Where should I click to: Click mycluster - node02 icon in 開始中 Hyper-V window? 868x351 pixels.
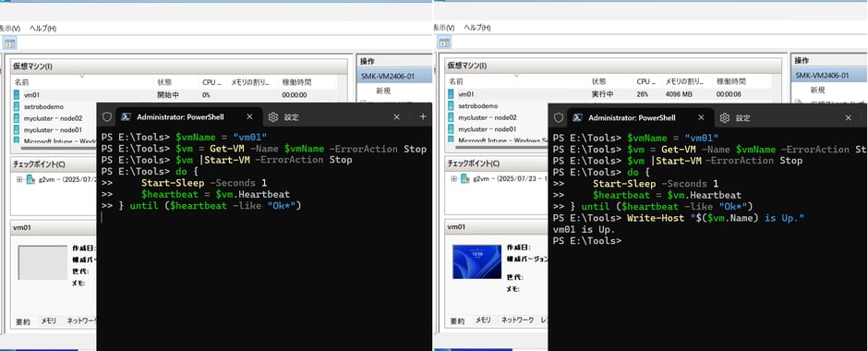click(17, 117)
